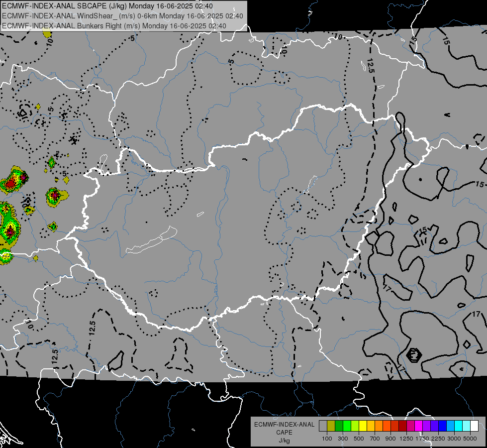
Task: Click the legend value 3000
Action: (x=454, y=439)
